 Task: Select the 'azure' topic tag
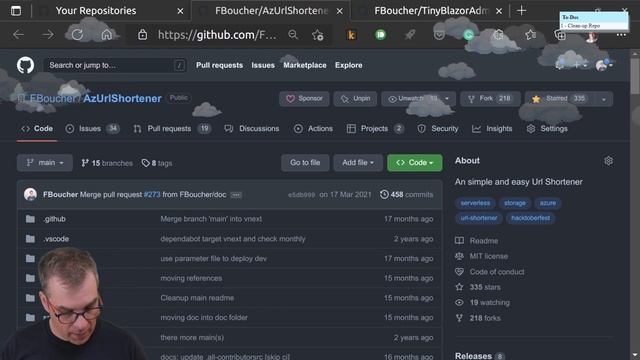[548, 203]
